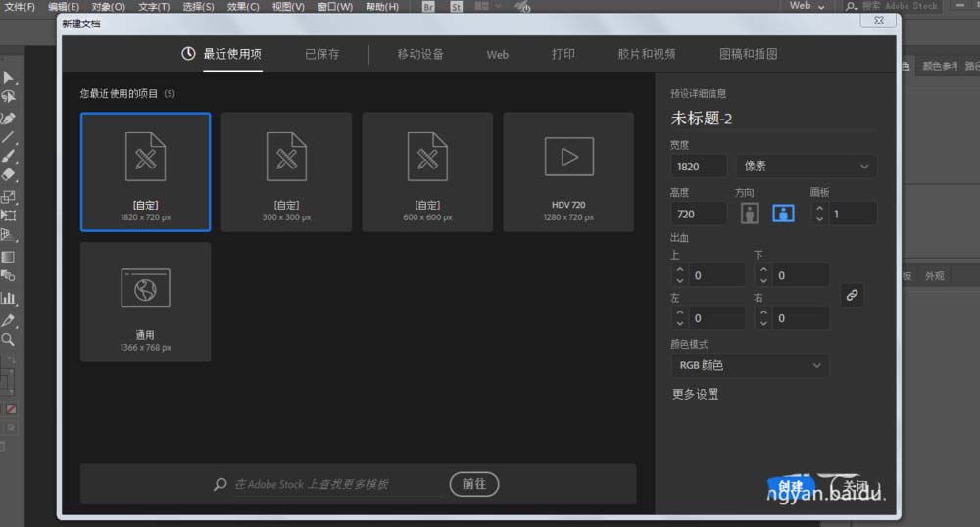Screen dimensions: 980x527
Task: Increase the top bleed (上) value
Action: point(680,270)
